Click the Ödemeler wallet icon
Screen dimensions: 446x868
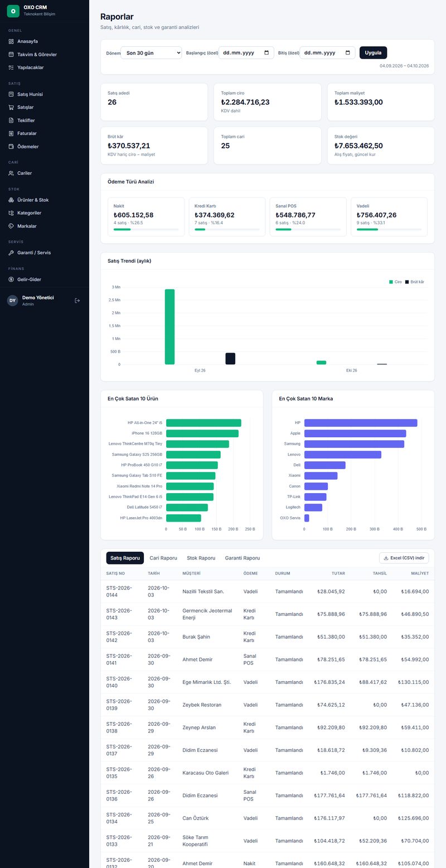(x=11, y=147)
